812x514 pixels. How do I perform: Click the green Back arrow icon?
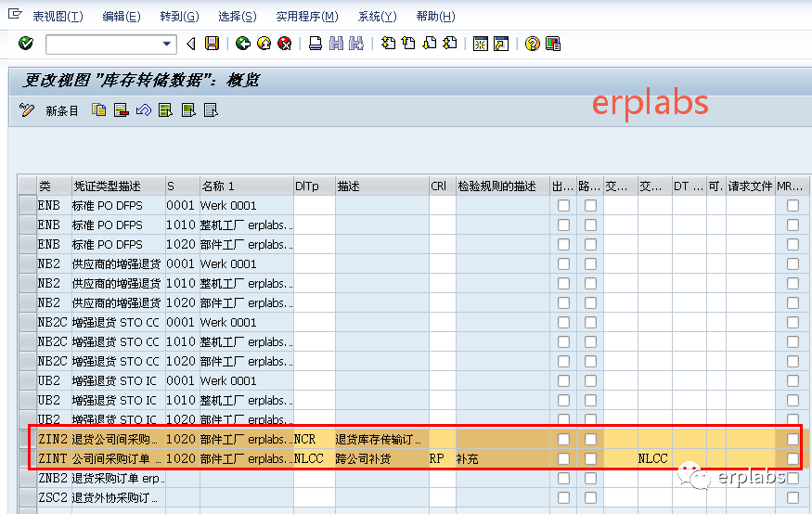[x=243, y=44]
